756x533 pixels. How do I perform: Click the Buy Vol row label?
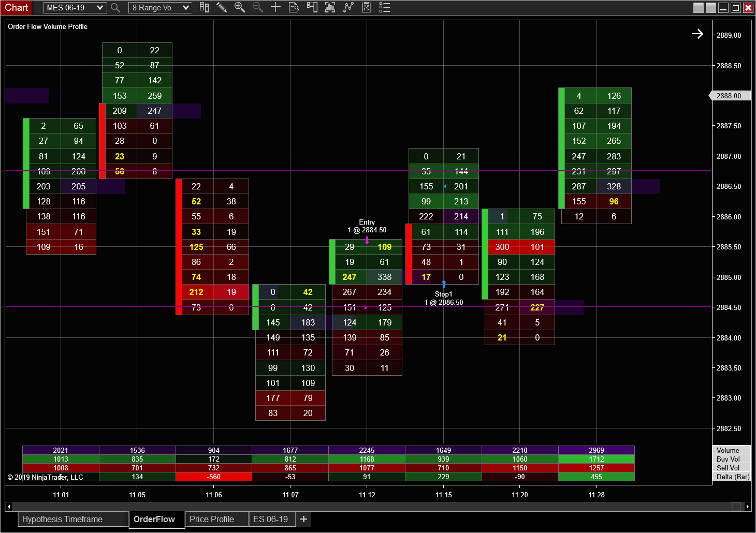click(x=732, y=459)
